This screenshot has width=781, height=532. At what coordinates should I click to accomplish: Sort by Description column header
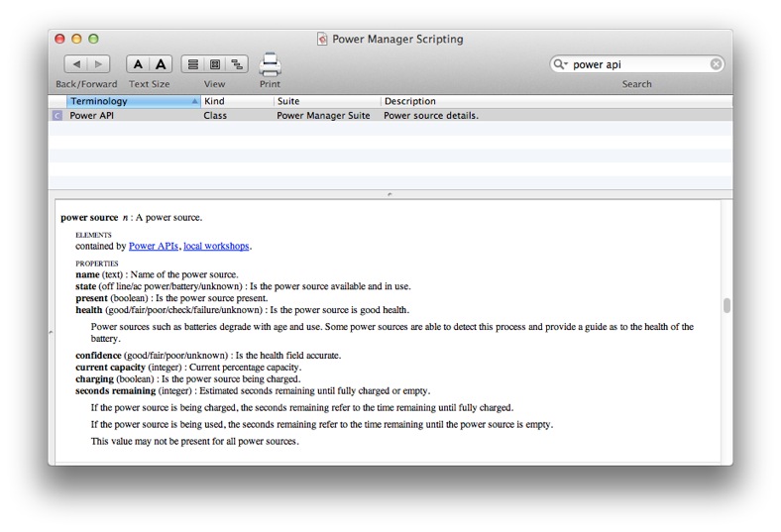point(556,101)
